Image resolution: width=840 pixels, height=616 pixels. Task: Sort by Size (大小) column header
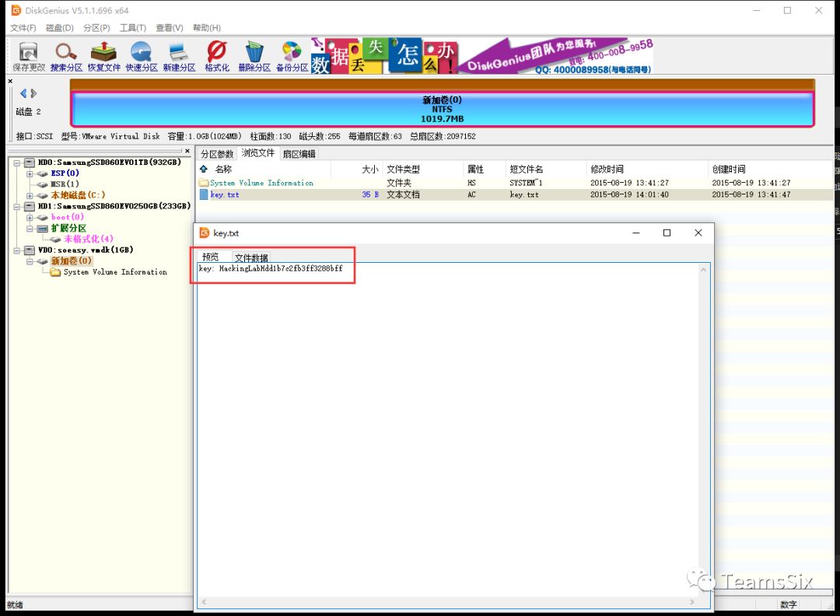(370, 170)
